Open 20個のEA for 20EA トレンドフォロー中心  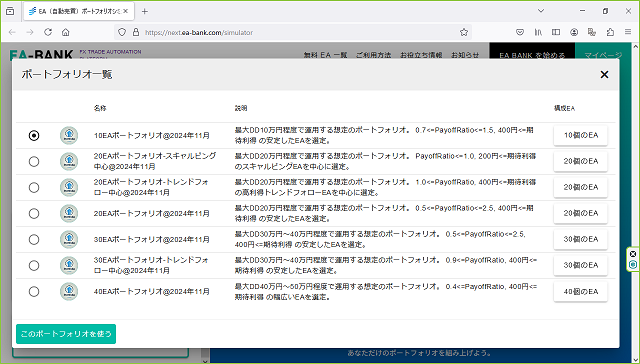(x=580, y=187)
